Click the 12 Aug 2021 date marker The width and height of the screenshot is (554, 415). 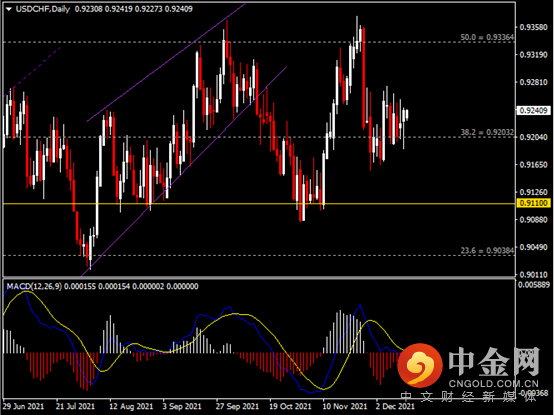click(131, 406)
